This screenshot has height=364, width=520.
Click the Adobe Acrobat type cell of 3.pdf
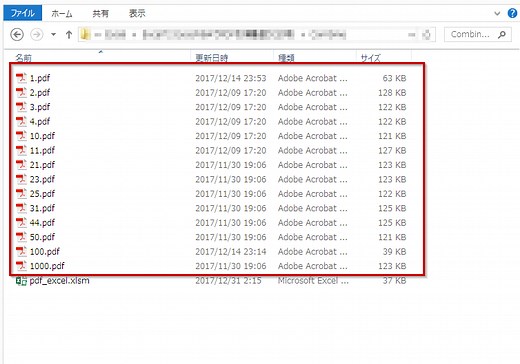click(x=313, y=107)
